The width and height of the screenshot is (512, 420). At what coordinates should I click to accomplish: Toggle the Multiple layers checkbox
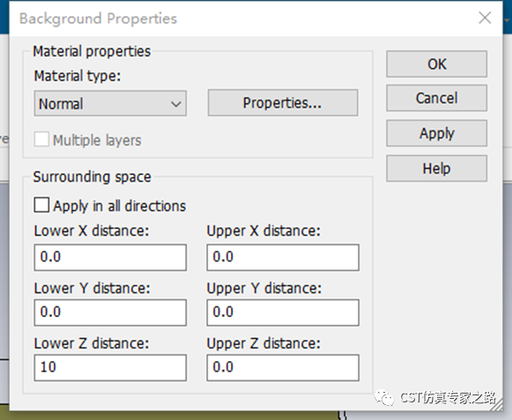[41, 139]
